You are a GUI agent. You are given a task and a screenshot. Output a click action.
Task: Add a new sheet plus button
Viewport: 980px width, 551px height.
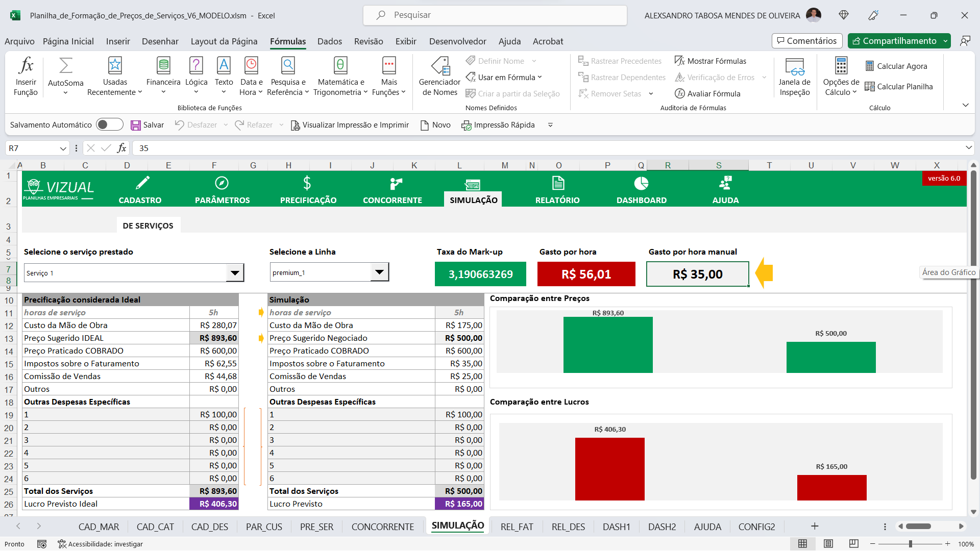(815, 526)
